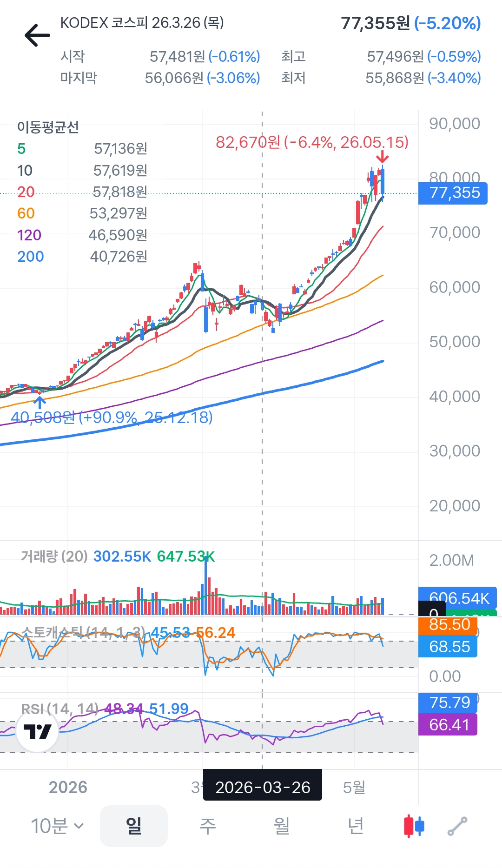Click the 40,508원 low price annotation
Viewport: 502px width, 868px height.
(112, 417)
